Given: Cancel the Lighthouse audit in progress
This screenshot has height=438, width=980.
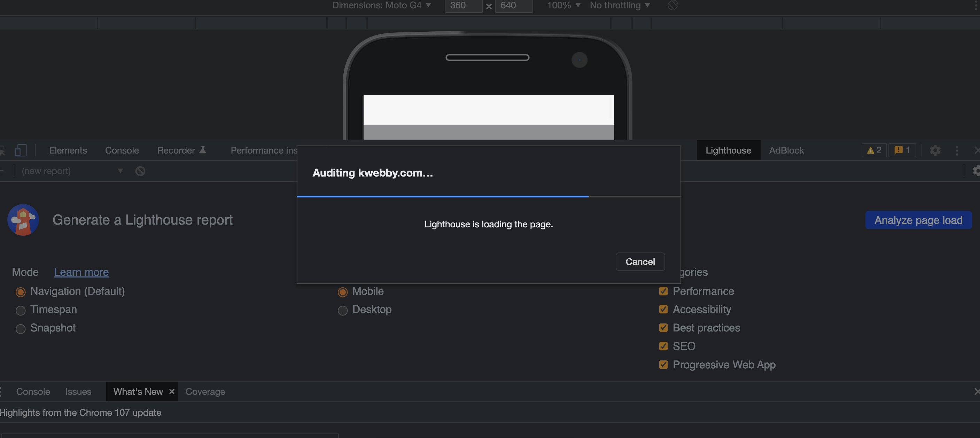Looking at the screenshot, I should pyautogui.click(x=640, y=261).
